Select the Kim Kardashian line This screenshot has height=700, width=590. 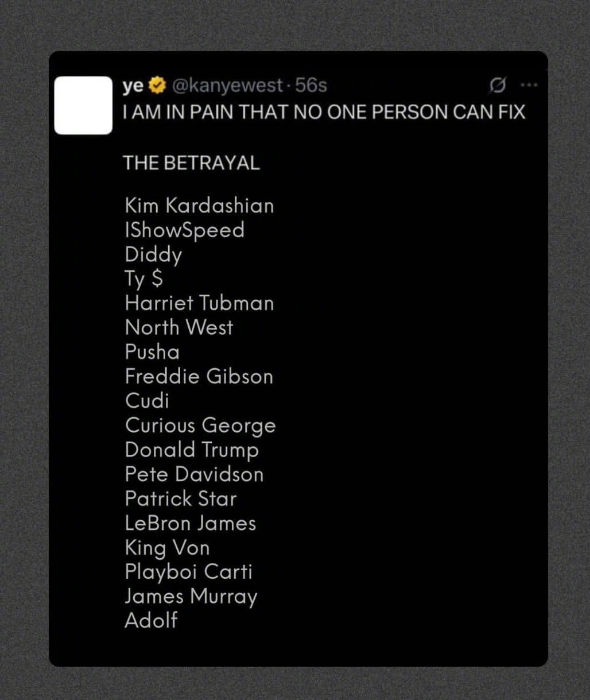pos(199,206)
